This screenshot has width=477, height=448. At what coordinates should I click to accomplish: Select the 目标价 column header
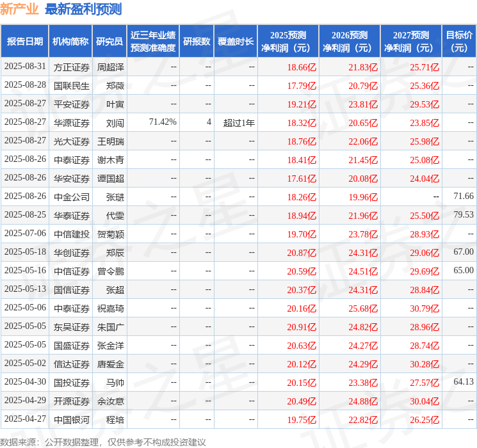click(x=459, y=42)
